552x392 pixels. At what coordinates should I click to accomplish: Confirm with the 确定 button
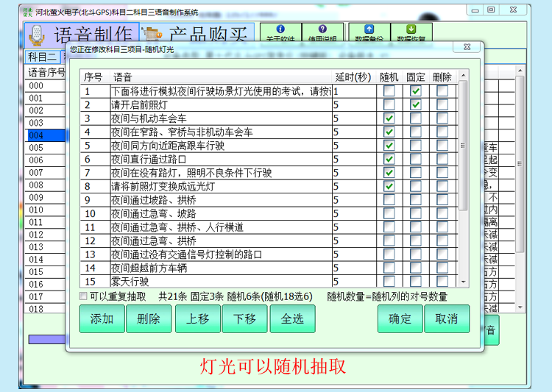[400, 318]
